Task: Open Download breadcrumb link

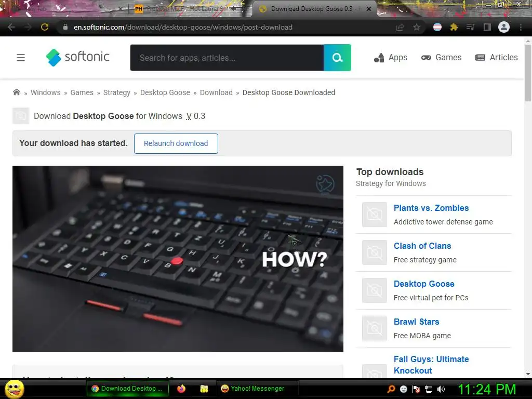Action: 216,92
